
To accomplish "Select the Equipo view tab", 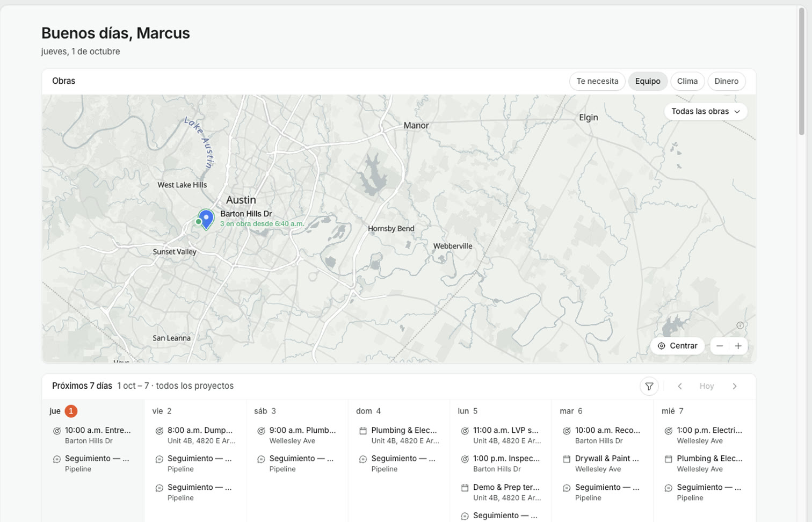I will click(648, 81).
